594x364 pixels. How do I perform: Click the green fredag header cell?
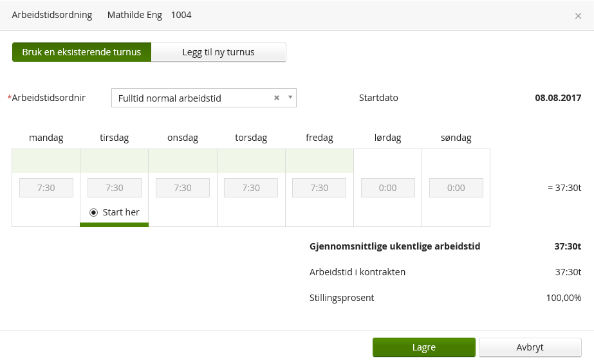pos(319,161)
